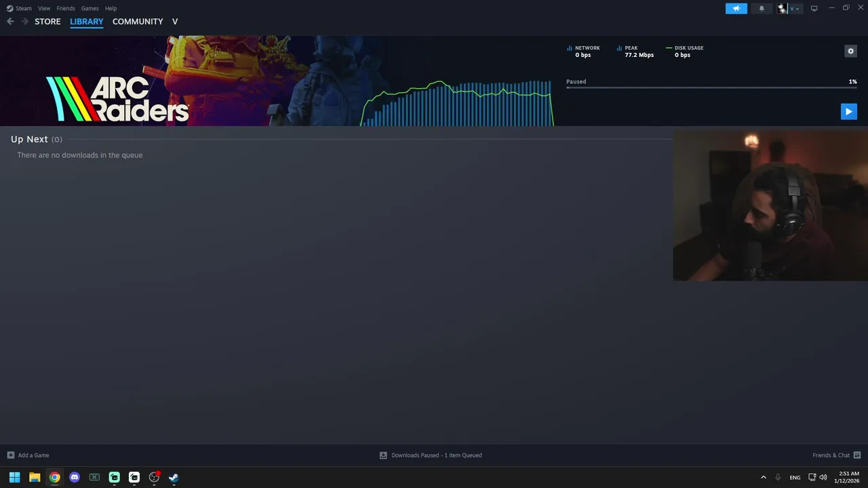Open the Help menu
Image resolution: width=868 pixels, height=488 pixels.
coord(111,8)
